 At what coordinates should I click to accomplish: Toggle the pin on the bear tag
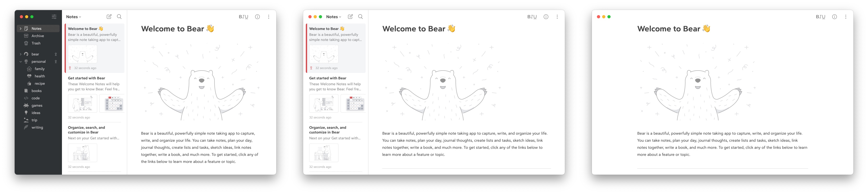(56, 54)
